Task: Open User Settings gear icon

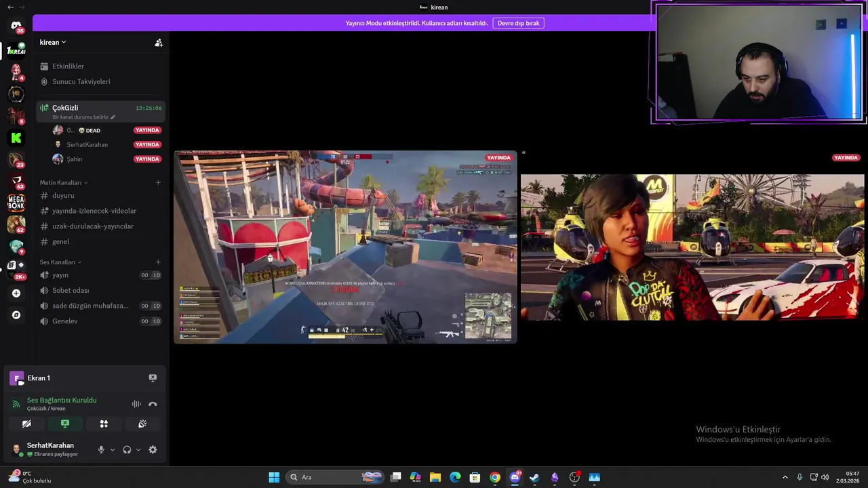Action: coord(153,449)
